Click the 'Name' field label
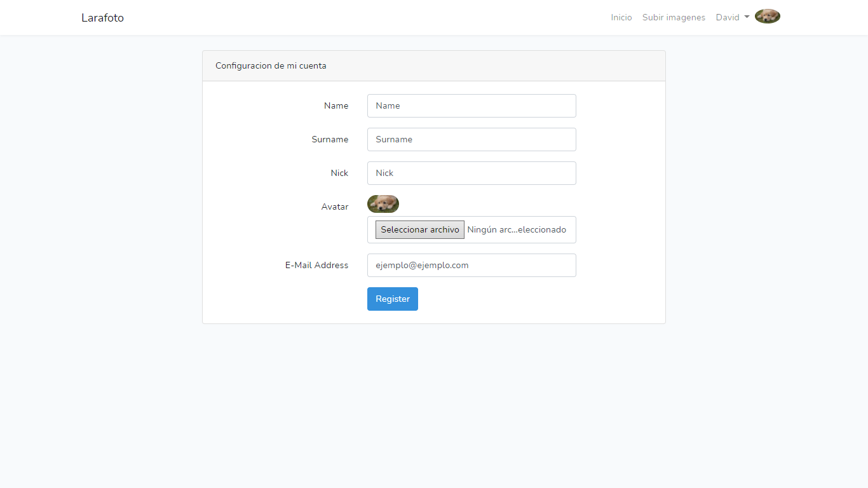The width and height of the screenshot is (868, 488). pos(336,106)
